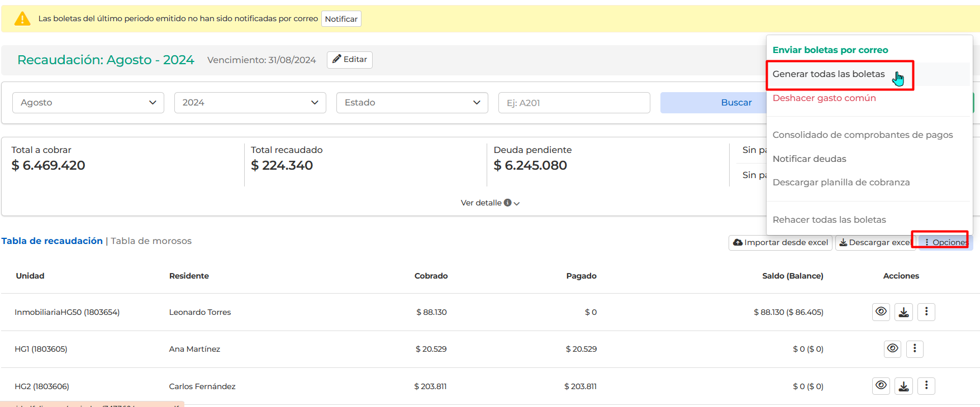The width and height of the screenshot is (980, 407).
Task: Click the unit search field Ej: A201
Action: pyautogui.click(x=574, y=103)
